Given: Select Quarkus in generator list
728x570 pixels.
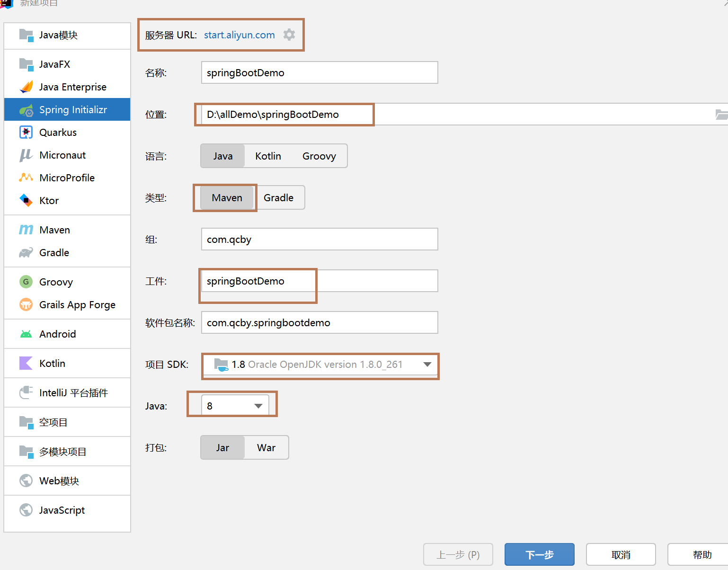Looking at the screenshot, I should (67, 133).
